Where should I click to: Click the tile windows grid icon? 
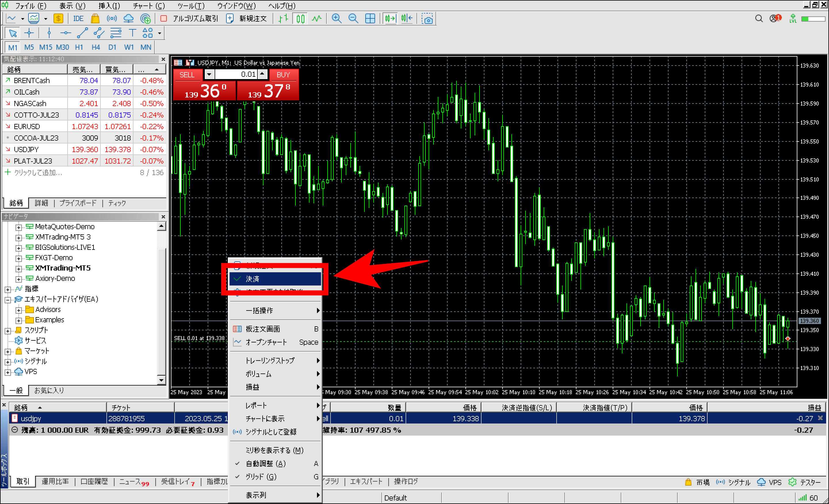(370, 18)
